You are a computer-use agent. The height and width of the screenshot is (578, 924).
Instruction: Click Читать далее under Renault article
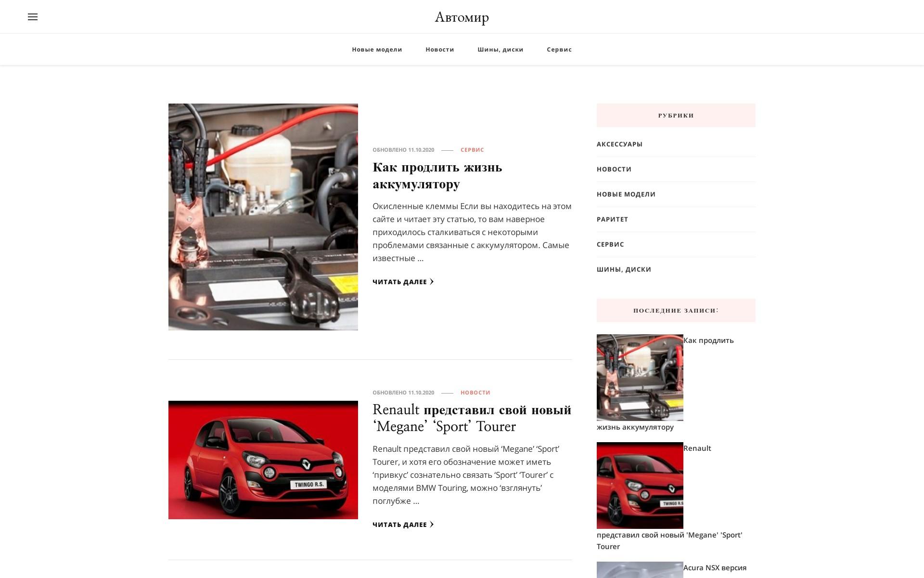pyautogui.click(x=403, y=525)
